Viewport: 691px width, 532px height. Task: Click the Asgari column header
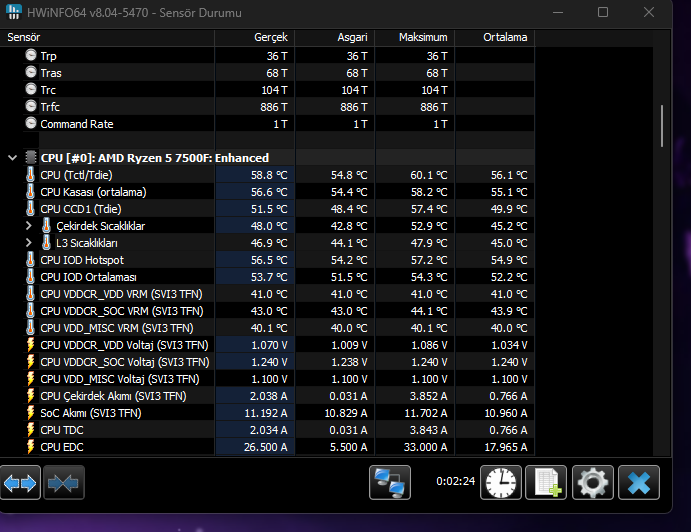point(335,37)
